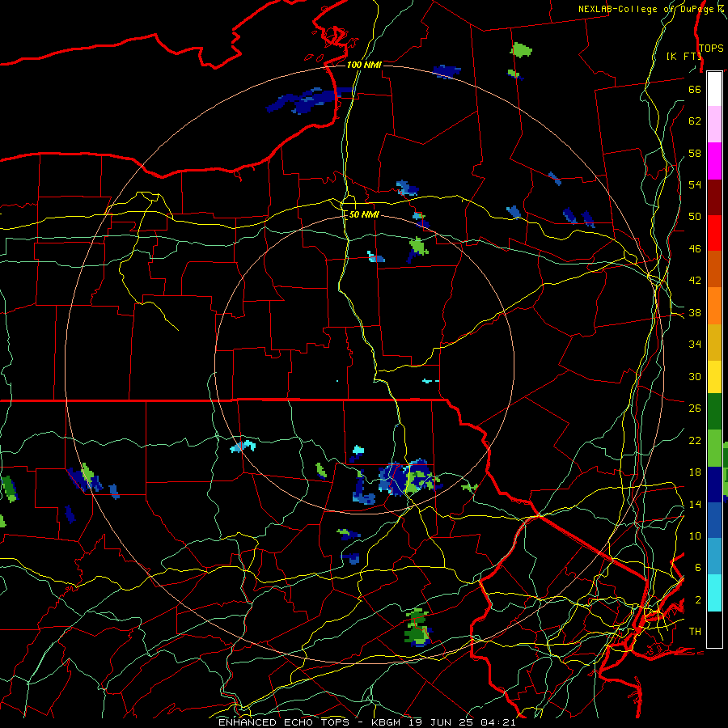Viewport: 728px width, 728px height.
Task: Click the light green legend band
Action: click(714, 448)
